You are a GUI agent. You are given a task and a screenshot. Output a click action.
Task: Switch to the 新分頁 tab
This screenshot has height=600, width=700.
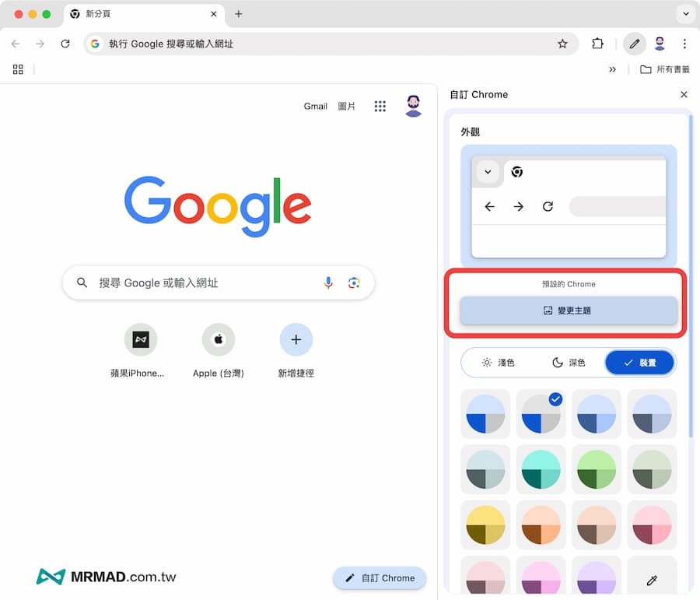tap(140, 14)
